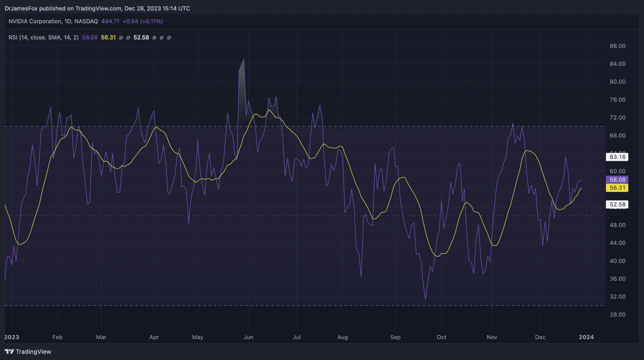644x360 pixels.
Task: Click the white 52.58 legend value
Action: (141, 37)
